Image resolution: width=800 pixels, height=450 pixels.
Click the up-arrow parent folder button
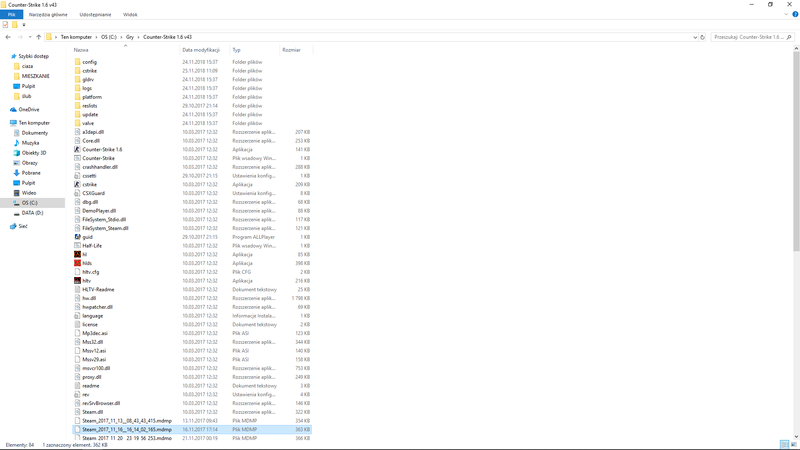click(x=39, y=37)
